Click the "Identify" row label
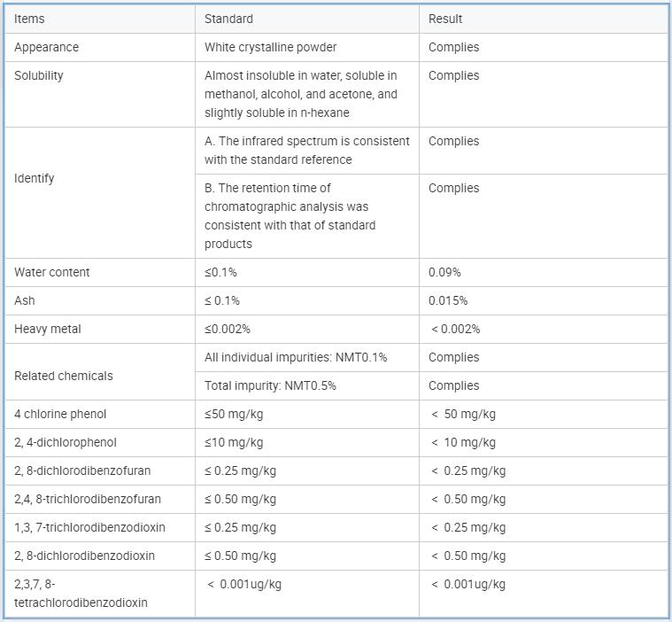 [35, 178]
